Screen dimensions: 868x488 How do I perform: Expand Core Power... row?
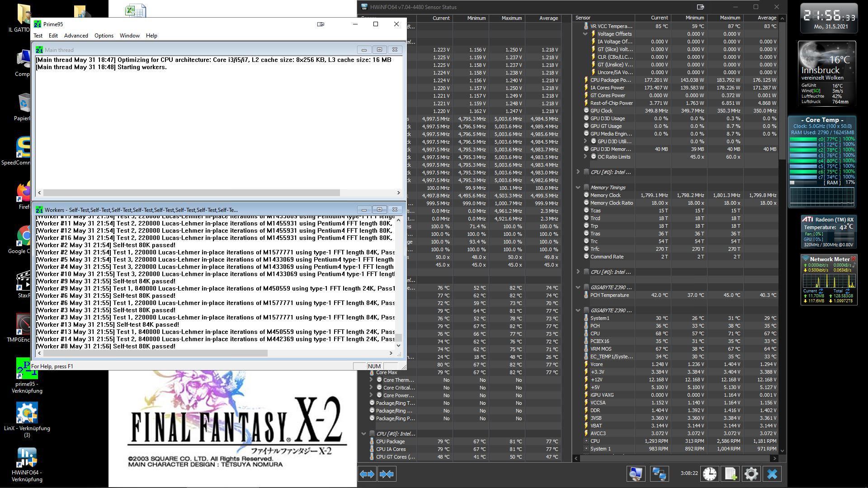(371, 395)
